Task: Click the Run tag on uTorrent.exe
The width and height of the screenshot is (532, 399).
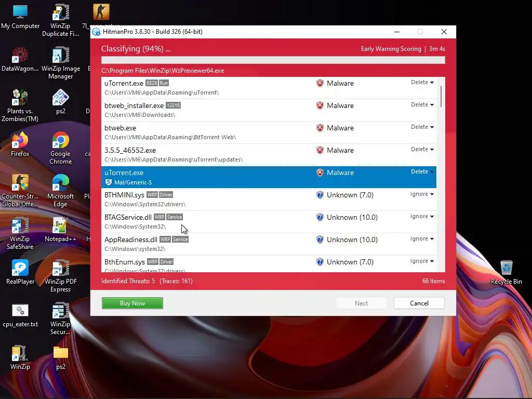Action: tap(164, 83)
